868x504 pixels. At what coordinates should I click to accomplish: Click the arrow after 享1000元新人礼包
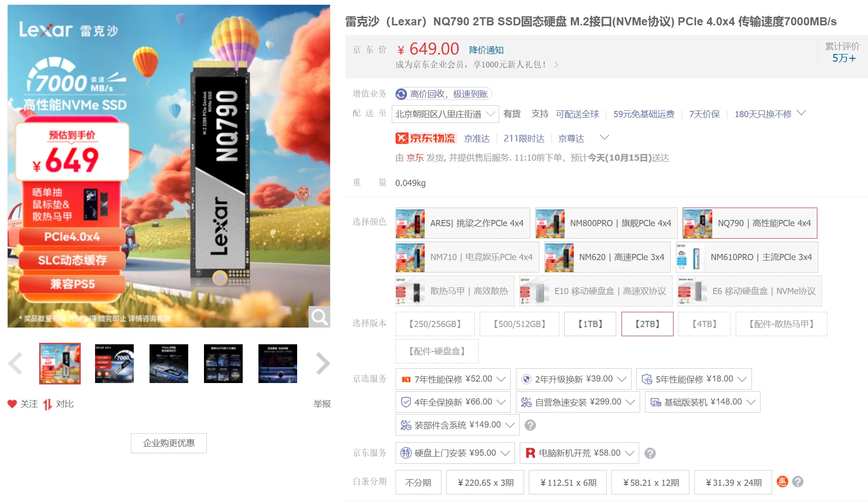click(x=556, y=65)
